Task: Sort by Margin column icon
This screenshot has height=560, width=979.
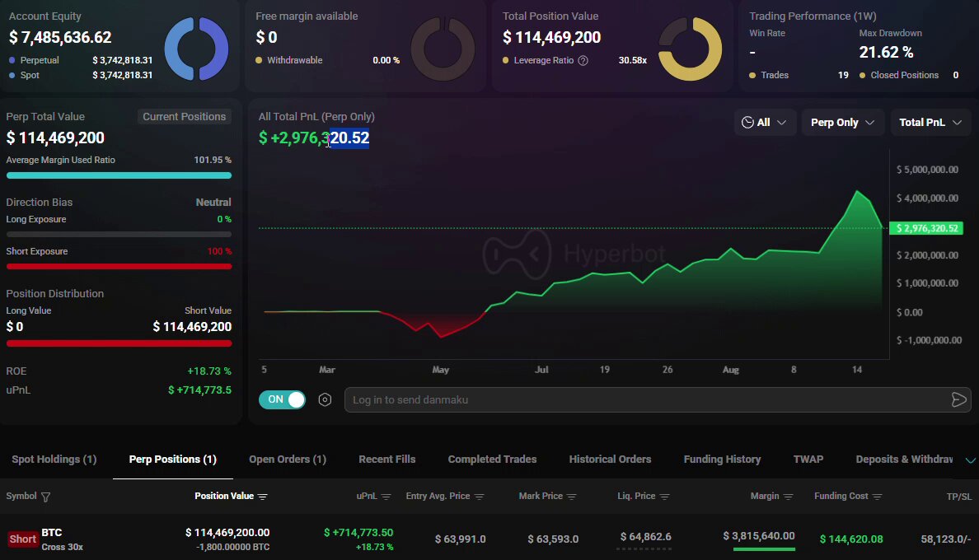Action: click(x=788, y=497)
